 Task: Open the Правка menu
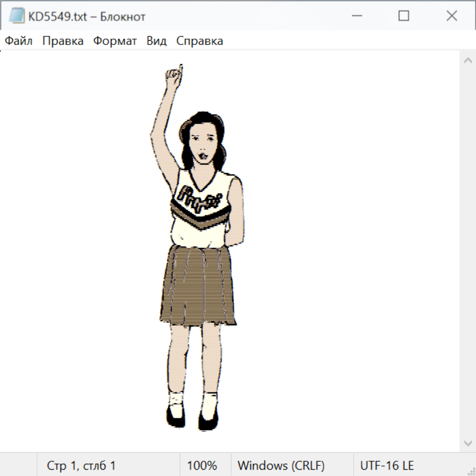click(x=63, y=41)
